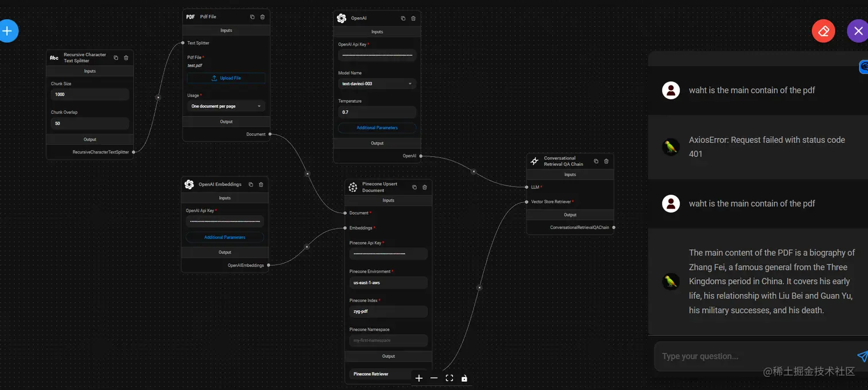This screenshot has width=868, height=390.
Task: Click the Zhang Fei biography answer text
Action: [772, 281]
